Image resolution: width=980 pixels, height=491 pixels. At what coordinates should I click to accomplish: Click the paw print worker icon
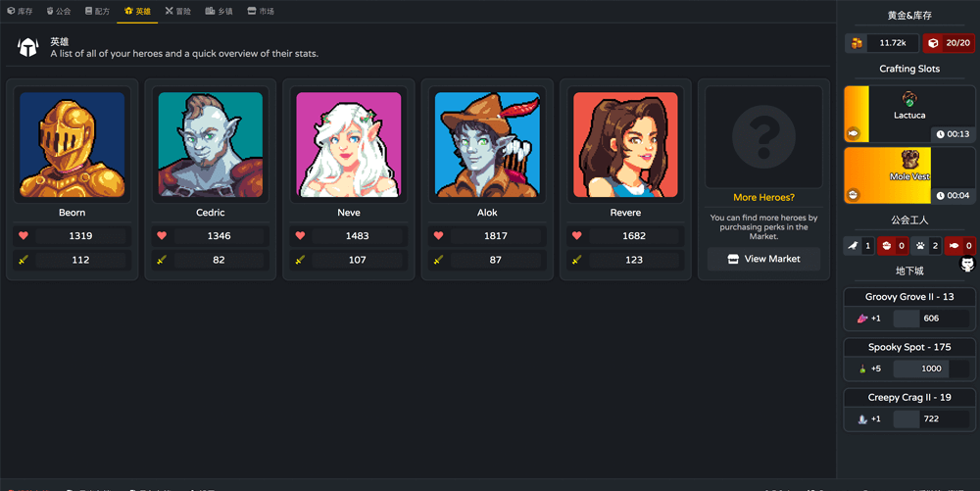[x=921, y=246]
